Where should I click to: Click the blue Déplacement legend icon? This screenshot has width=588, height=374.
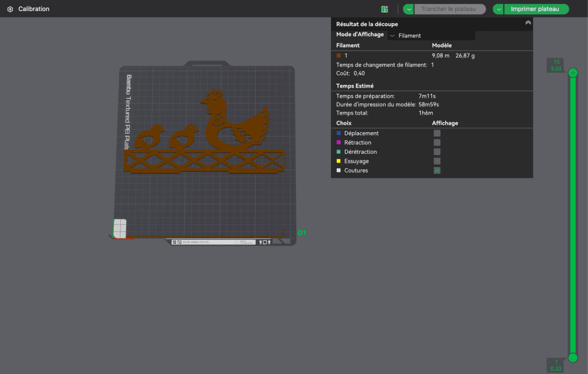339,133
